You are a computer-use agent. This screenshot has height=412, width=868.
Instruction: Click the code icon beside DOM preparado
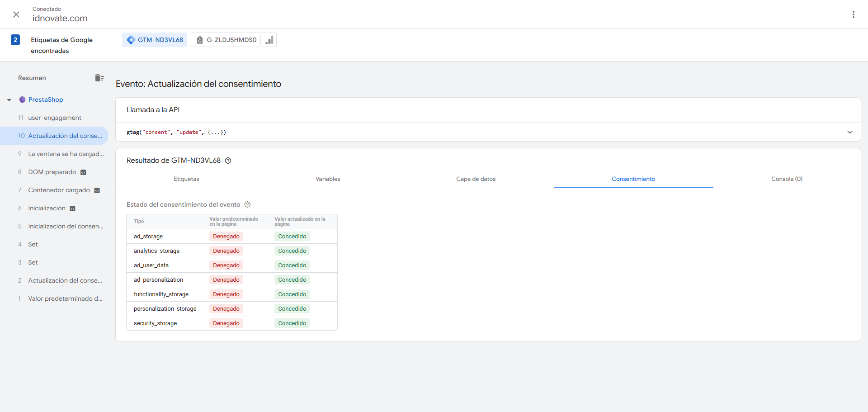coord(83,172)
